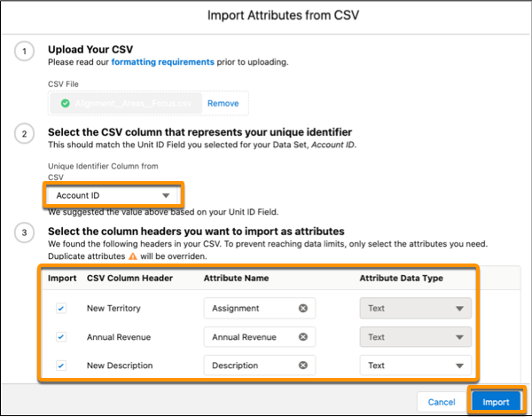The width and height of the screenshot is (532, 417).
Task: Open the formatting requirements link
Action: (162, 62)
